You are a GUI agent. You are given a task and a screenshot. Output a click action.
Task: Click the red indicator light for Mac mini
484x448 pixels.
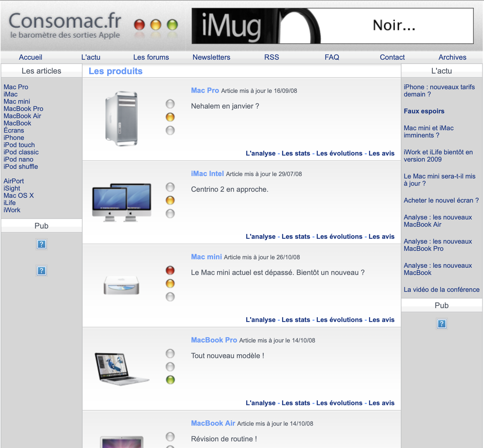(x=170, y=270)
